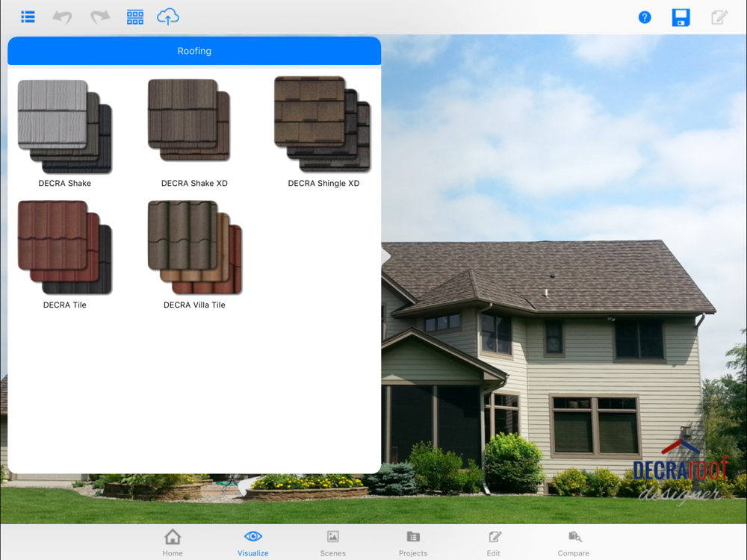Select DECRA Tile roofing swatch
The image size is (747, 560).
(64, 247)
